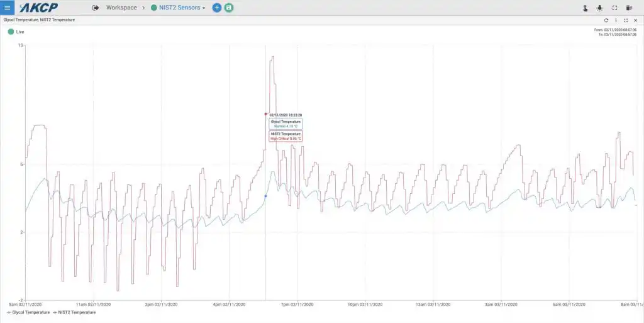Image resolution: width=644 pixels, height=323 pixels.
Task: Open the user account icon
Action: pos(586,8)
